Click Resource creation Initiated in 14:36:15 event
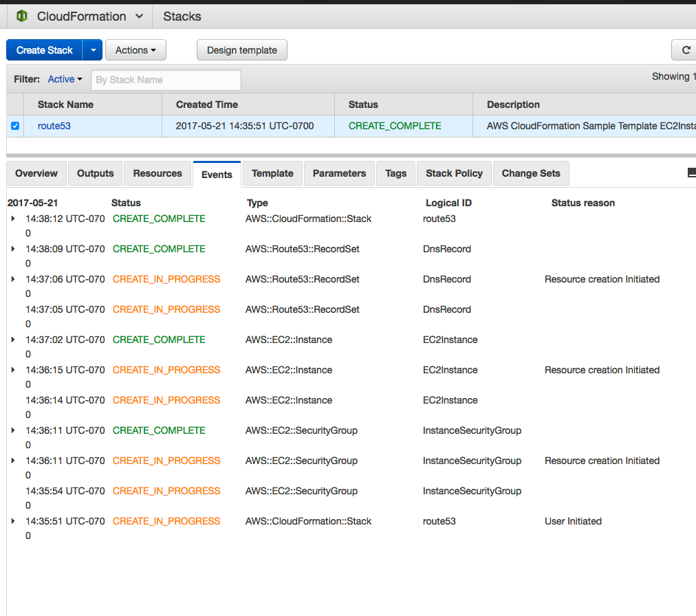This screenshot has height=616, width=696. pyautogui.click(x=602, y=370)
